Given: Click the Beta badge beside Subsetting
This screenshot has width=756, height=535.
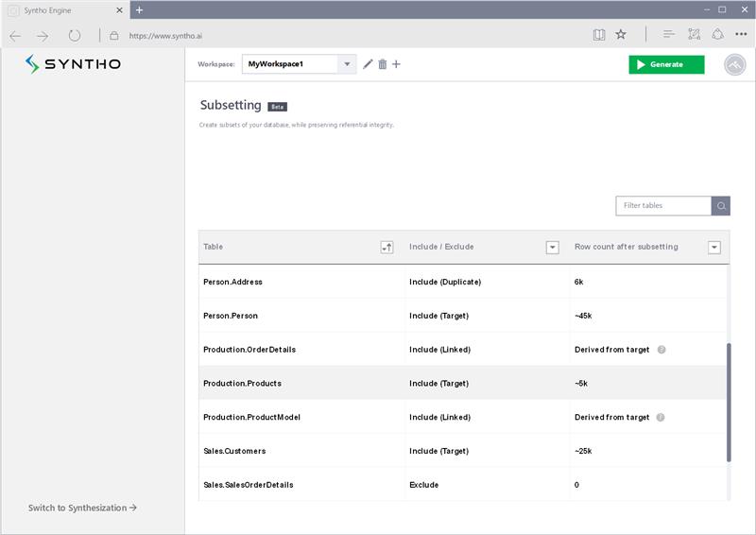Looking at the screenshot, I should (277, 107).
